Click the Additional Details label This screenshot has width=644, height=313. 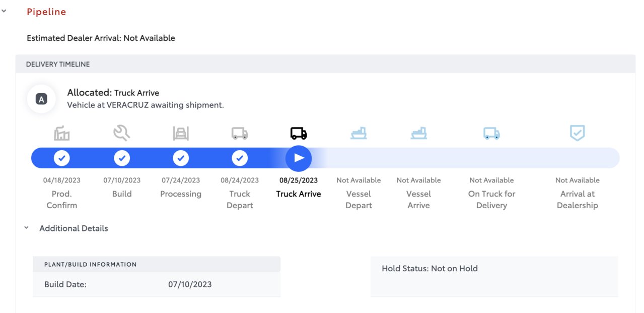click(x=74, y=228)
